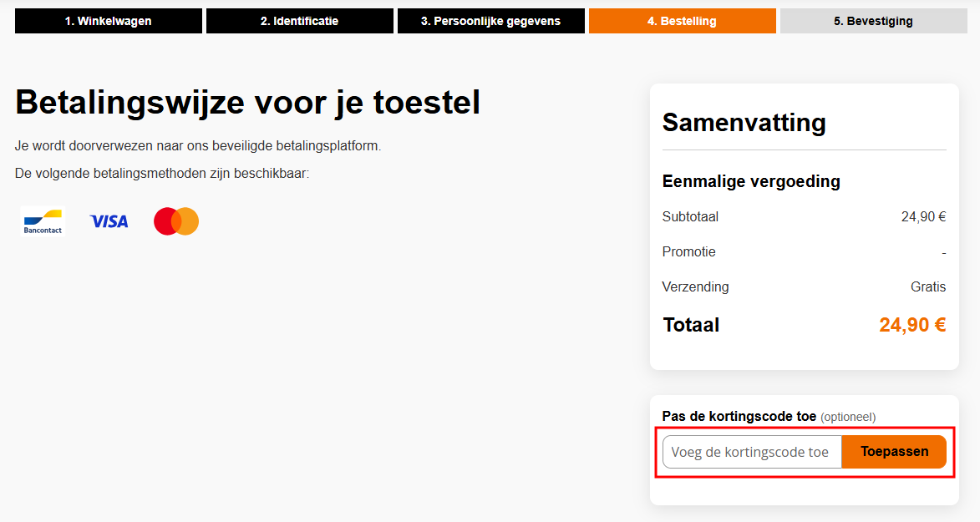Select the Bancontact payment icon
The image size is (980, 522).
[x=43, y=220]
